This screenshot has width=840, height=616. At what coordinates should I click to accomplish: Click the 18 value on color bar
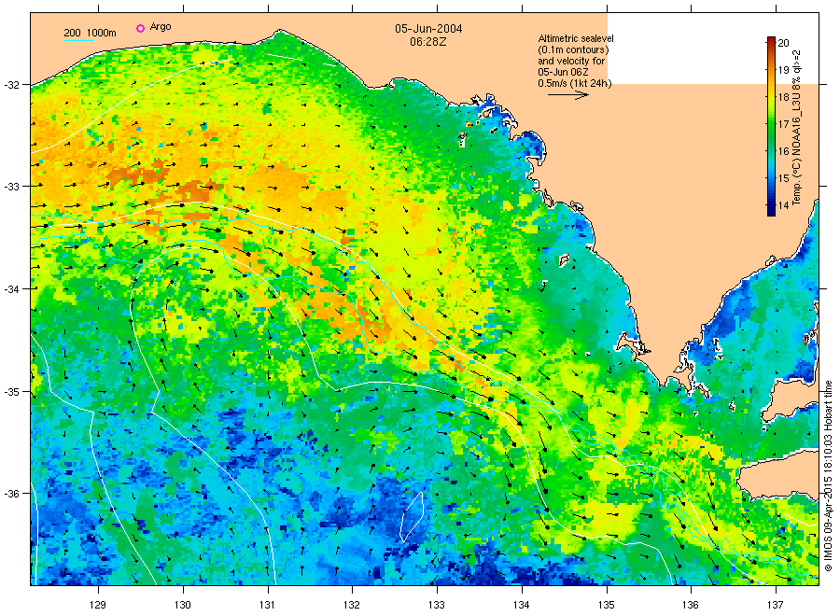[x=783, y=97]
